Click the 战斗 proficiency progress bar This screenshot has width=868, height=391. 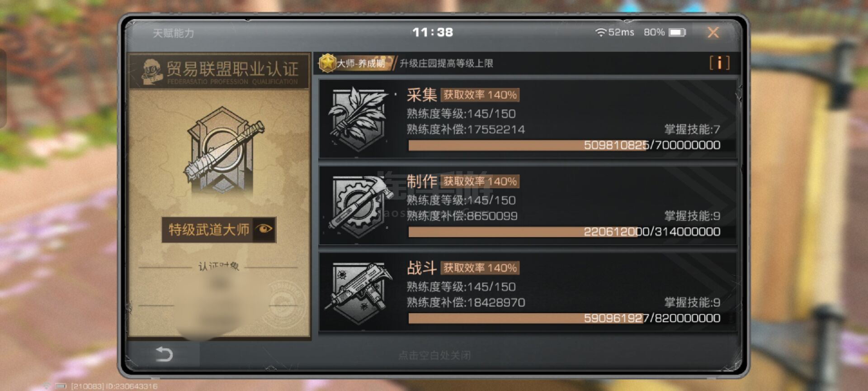[x=564, y=318]
